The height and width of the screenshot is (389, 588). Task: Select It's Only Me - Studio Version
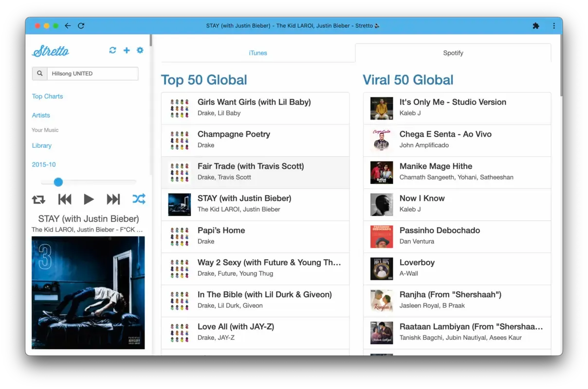(x=457, y=108)
